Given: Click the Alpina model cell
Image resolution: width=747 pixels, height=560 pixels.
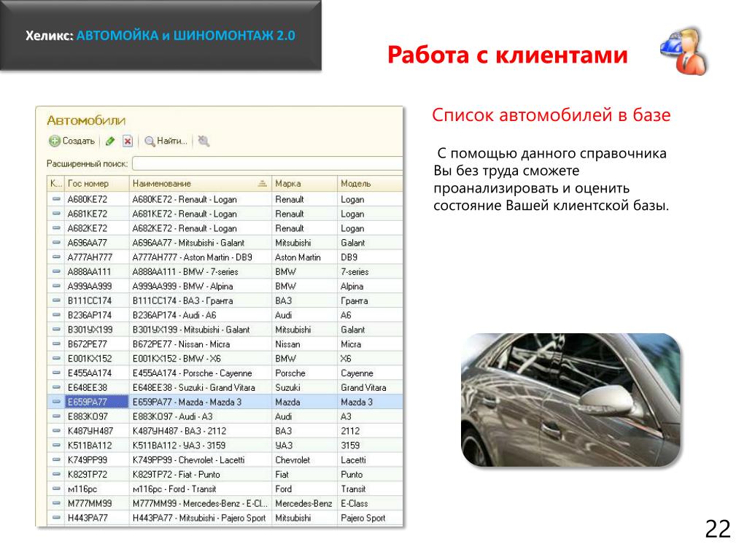Looking at the screenshot, I should 370,286.
